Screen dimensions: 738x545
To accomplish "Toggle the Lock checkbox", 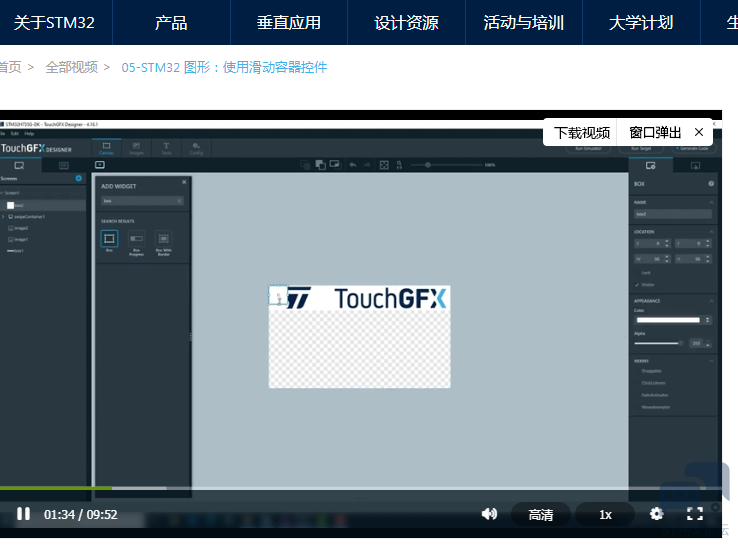I will (637, 272).
